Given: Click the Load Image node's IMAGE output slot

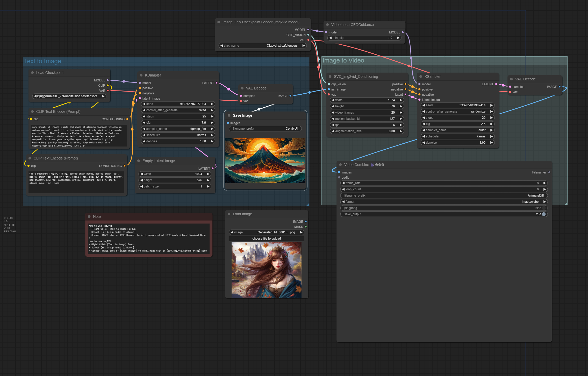Looking at the screenshot, I should click(306, 221).
